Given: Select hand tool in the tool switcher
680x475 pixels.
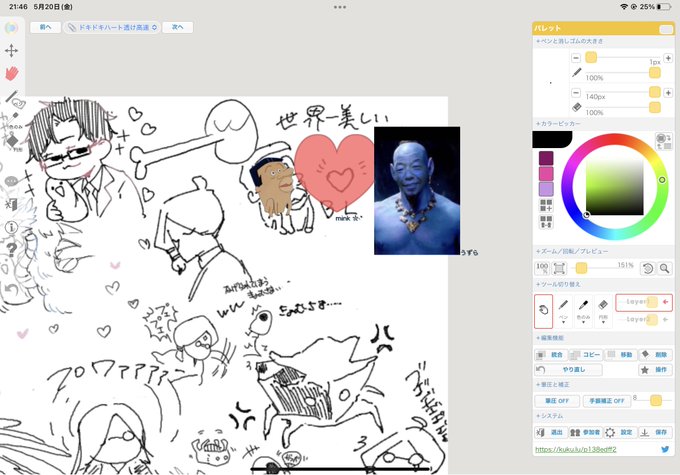Looking at the screenshot, I should [543, 311].
